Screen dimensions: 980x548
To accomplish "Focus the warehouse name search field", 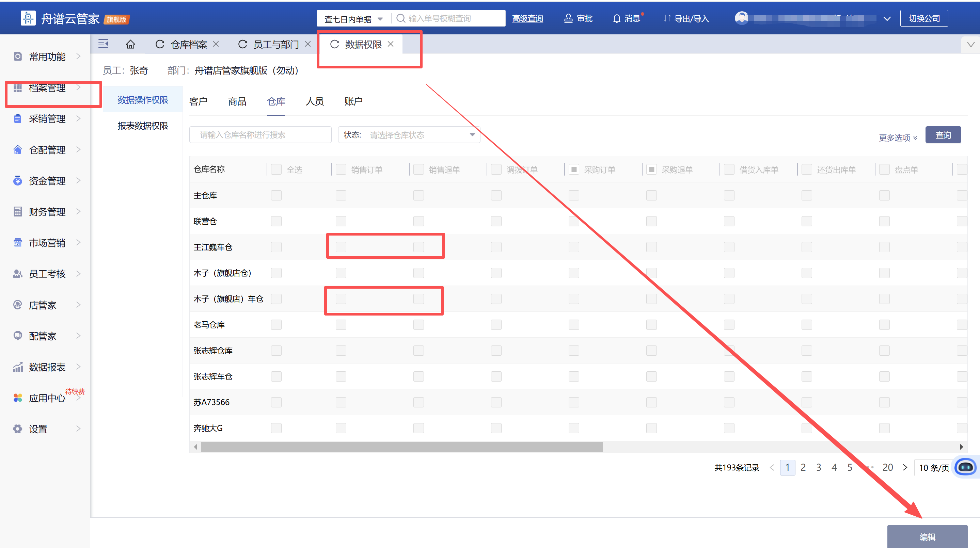I will pyautogui.click(x=260, y=135).
